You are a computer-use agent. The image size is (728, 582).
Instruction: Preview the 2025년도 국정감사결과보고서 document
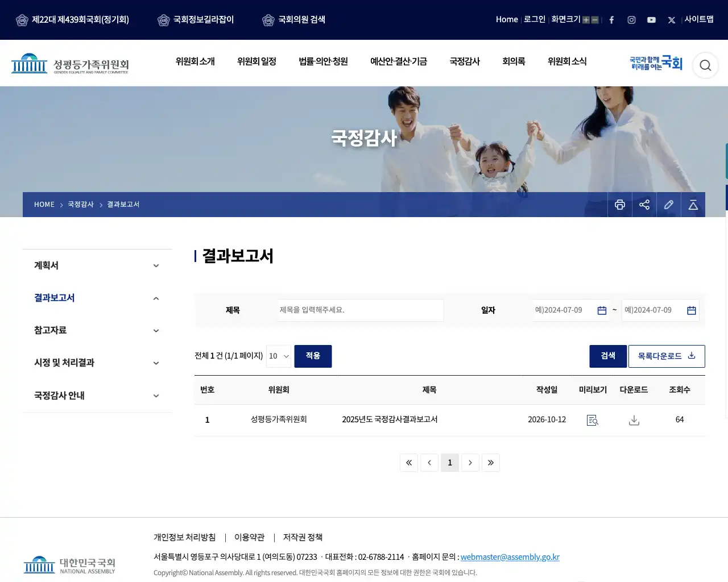click(x=593, y=420)
